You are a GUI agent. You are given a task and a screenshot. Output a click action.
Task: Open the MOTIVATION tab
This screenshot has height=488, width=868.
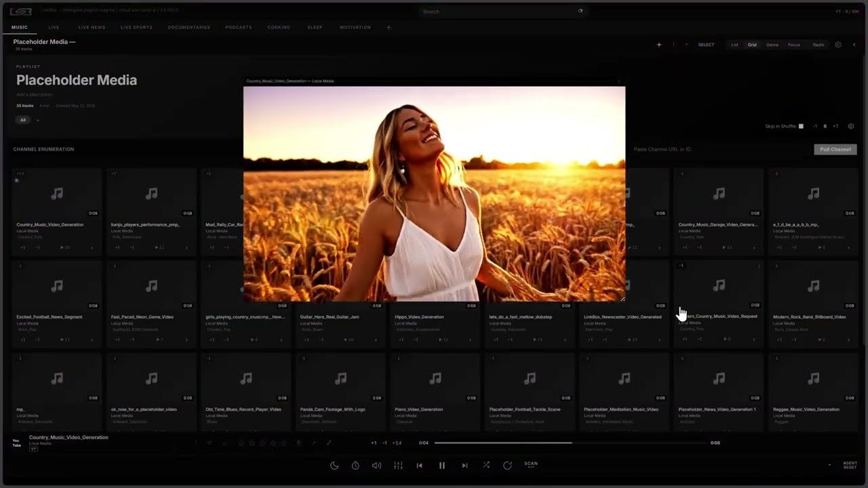point(355,28)
